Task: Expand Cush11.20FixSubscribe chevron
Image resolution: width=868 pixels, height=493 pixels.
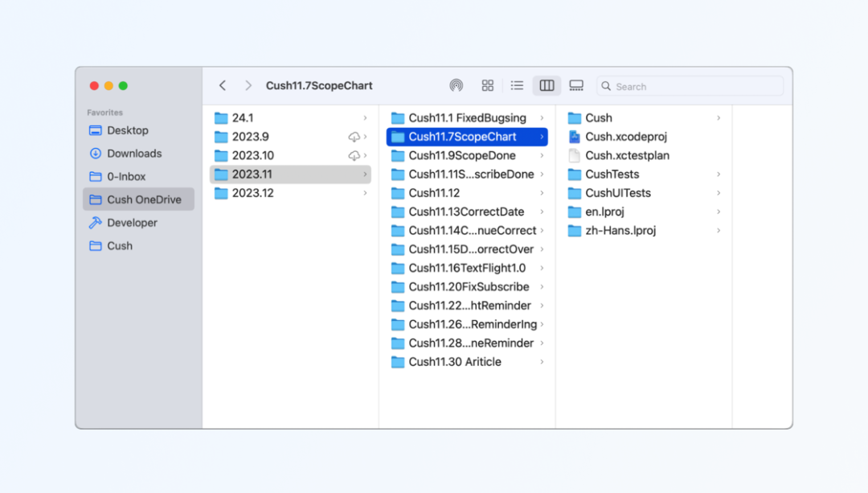Action: pos(542,287)
